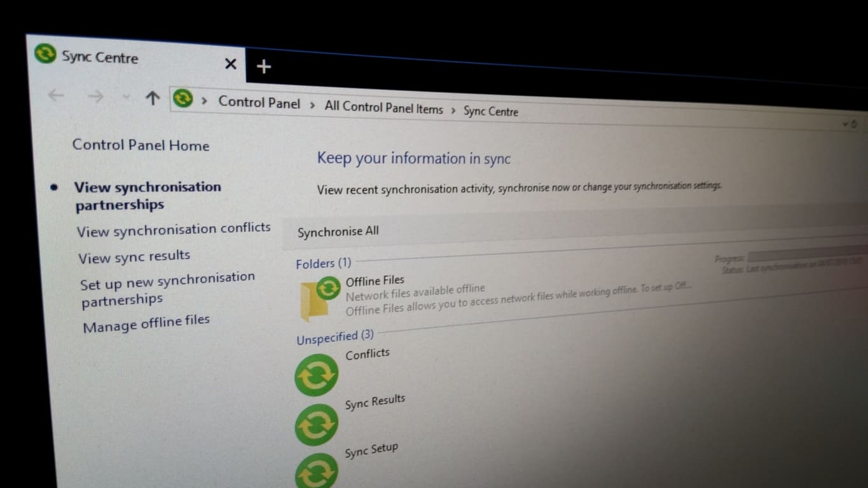
Task: Expand the chevron before Control Panel
Action: (x=205, y=101)
